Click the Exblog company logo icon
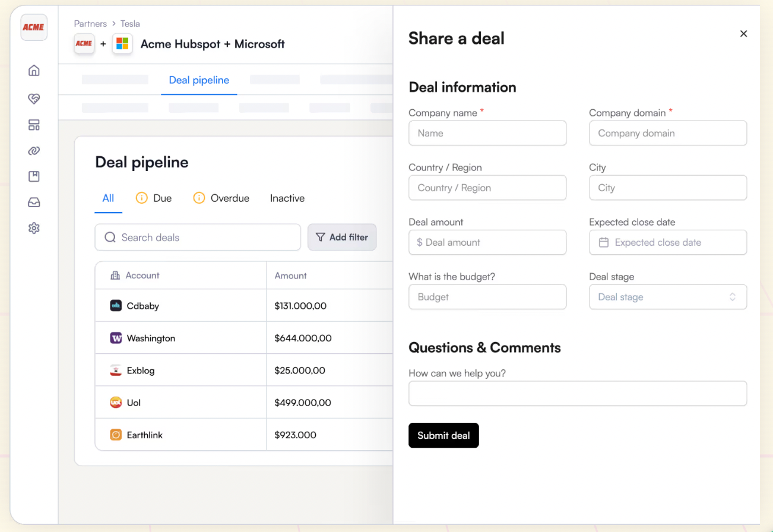 click(116, 370)
